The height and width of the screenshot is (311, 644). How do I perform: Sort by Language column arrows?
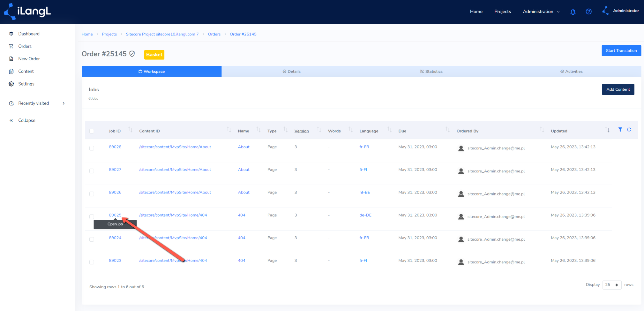pos(390,129)
